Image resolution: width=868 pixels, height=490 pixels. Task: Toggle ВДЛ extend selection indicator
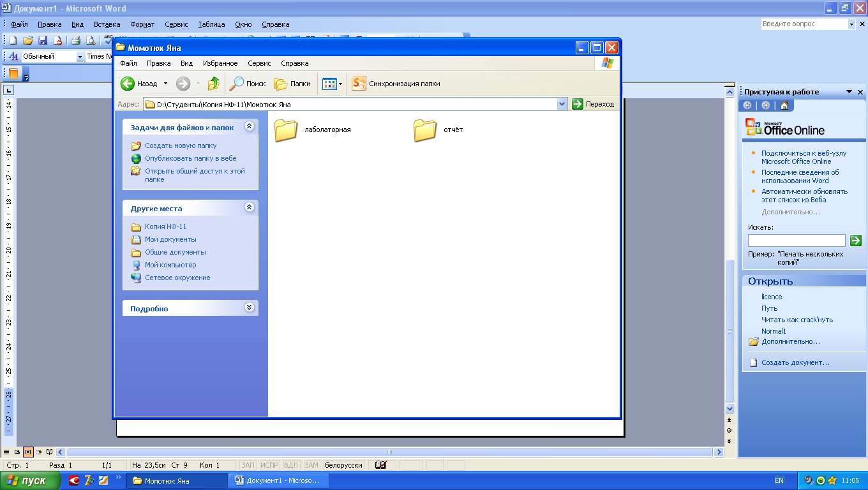290,465
